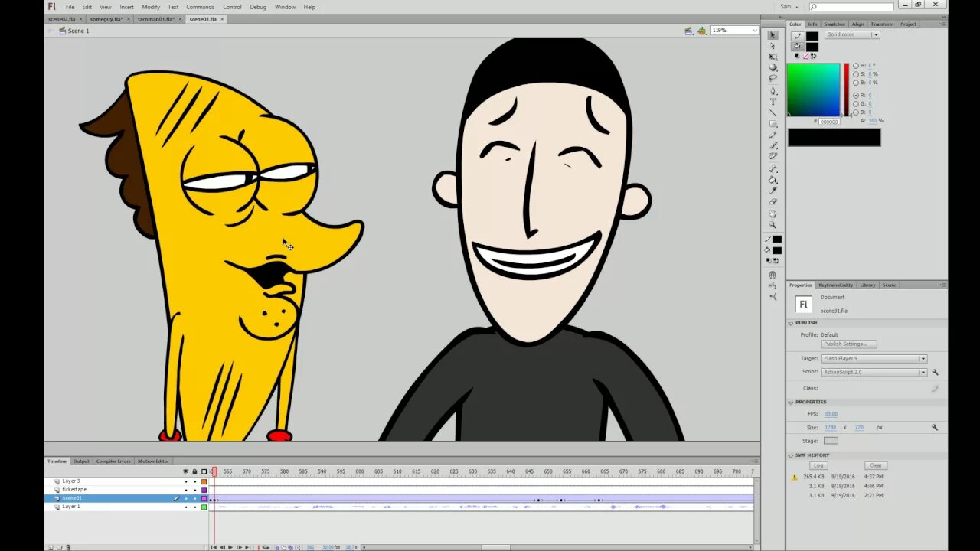Click the New Layer icon below layers
Screen dimensions: 980x551
51,547
